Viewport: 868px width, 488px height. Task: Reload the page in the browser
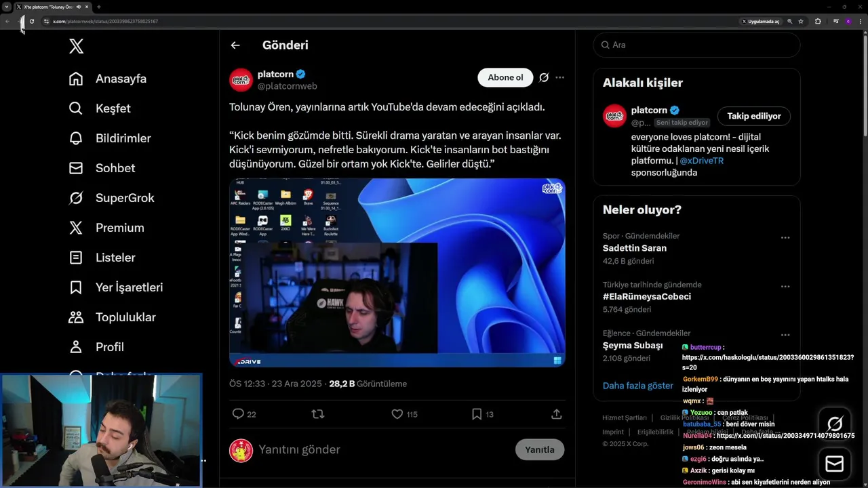coord(31,21)
